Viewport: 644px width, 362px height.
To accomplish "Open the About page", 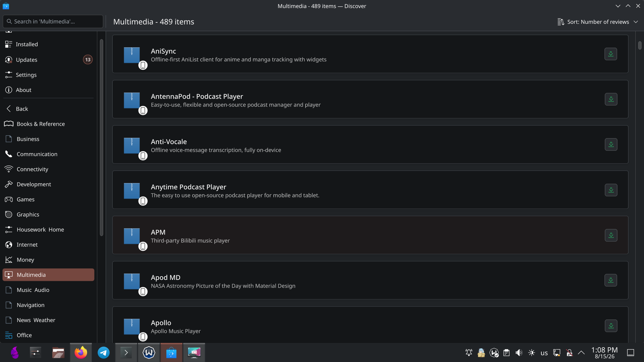I will click(x=48, y=90).
